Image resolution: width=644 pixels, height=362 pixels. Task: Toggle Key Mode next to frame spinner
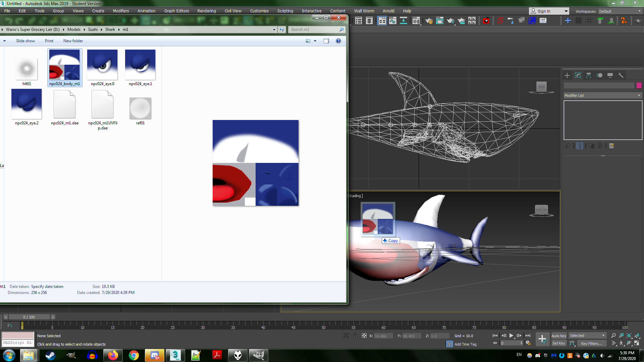pos(495,343)
